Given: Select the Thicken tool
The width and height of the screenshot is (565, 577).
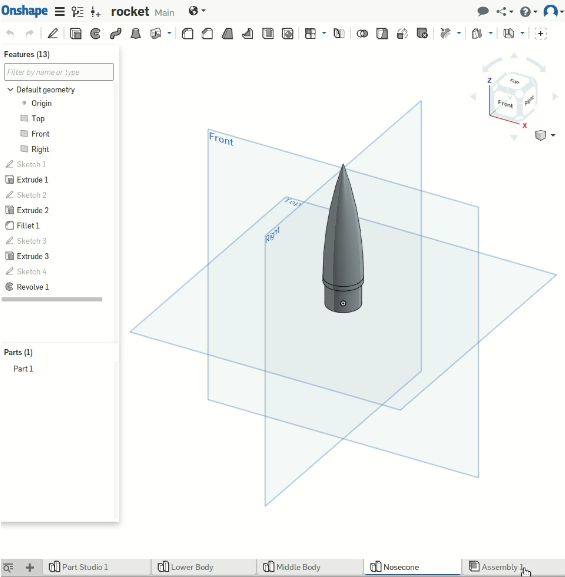Looking at the screenshot, I should pos(156,34).
